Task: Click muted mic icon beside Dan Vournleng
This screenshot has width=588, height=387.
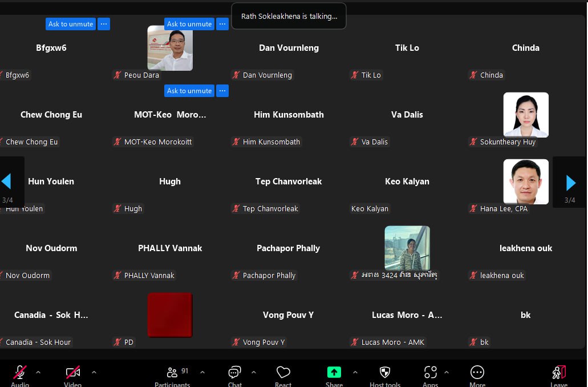Action: point(236,75)
